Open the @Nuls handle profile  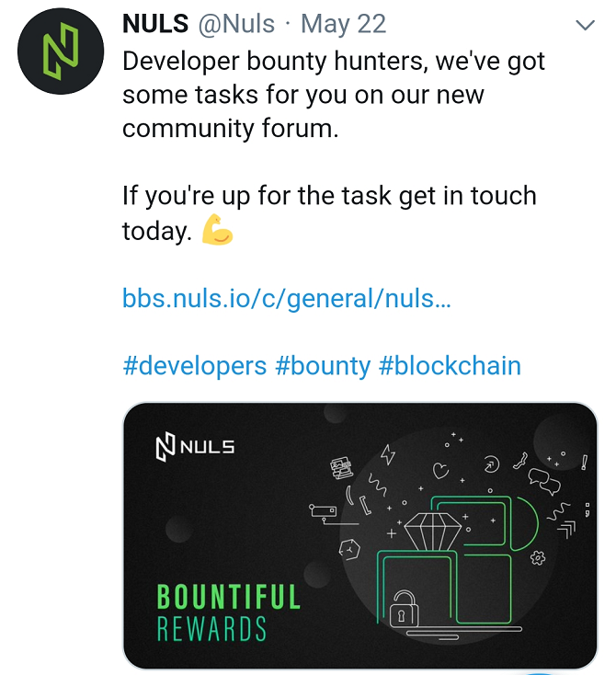[x=236, y=23]
